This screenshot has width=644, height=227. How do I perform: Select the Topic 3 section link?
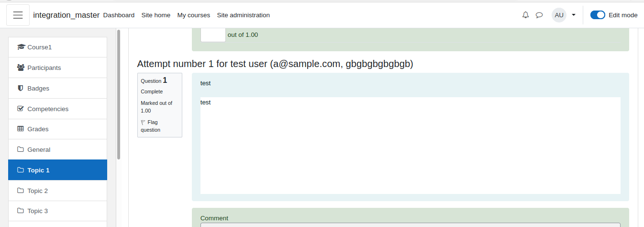(57, 211)
